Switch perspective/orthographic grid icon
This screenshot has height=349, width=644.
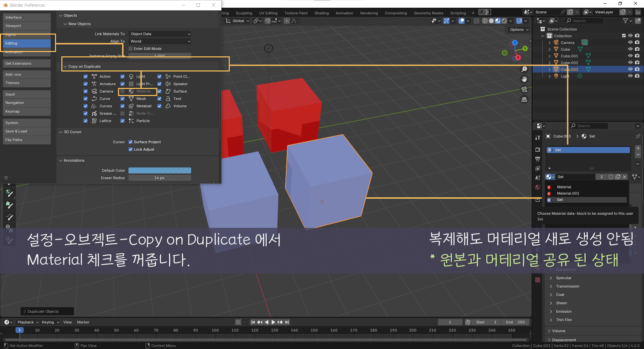[x=524, y=100]
